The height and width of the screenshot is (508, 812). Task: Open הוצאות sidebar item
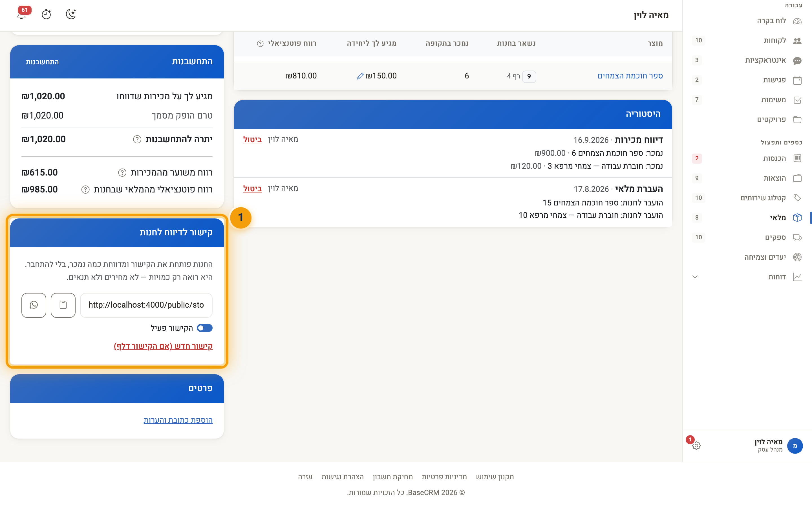pyautogui.click(x=747, y=178)
